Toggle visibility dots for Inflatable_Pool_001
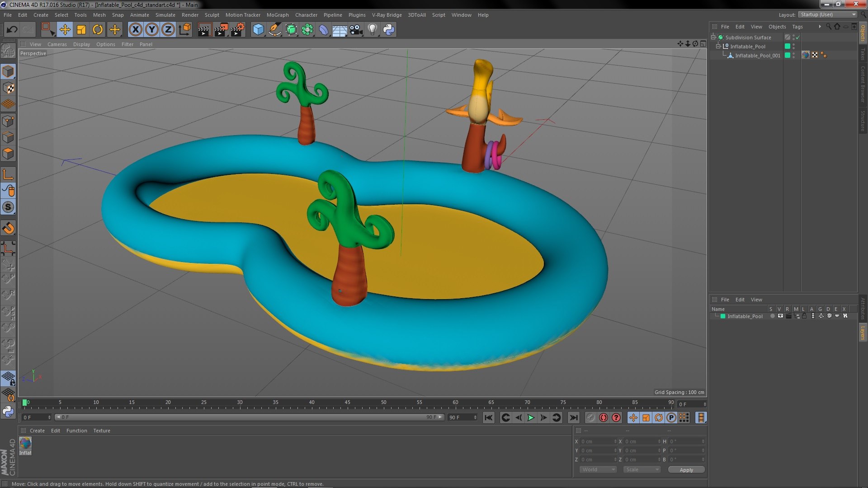 point(794,55)
